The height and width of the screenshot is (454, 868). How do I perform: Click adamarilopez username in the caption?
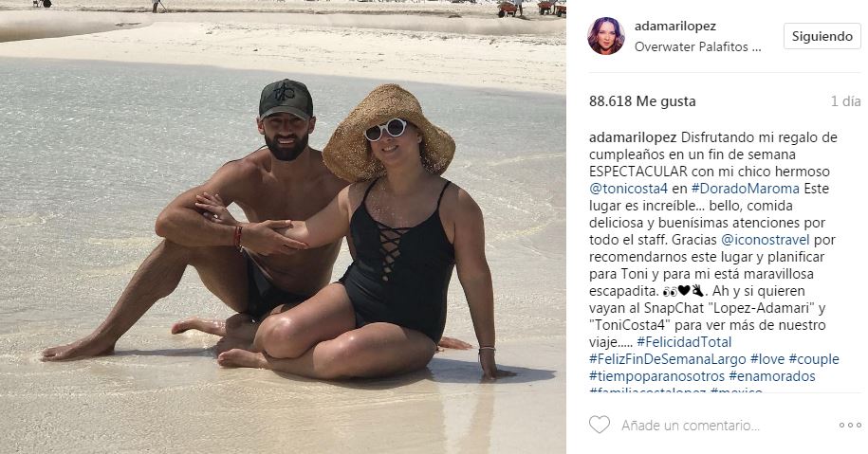click(x=632, y=137)
